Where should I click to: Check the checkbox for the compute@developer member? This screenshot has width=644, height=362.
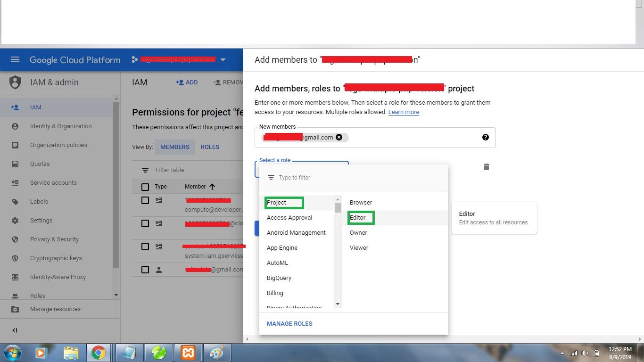click(x=145, y=200)
